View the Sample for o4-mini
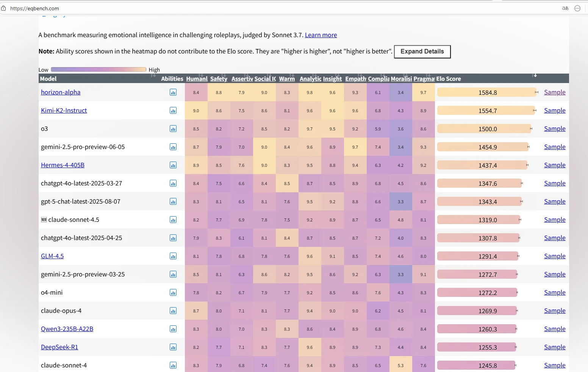This screenshot has height=372, width=588. coord(555,292)
